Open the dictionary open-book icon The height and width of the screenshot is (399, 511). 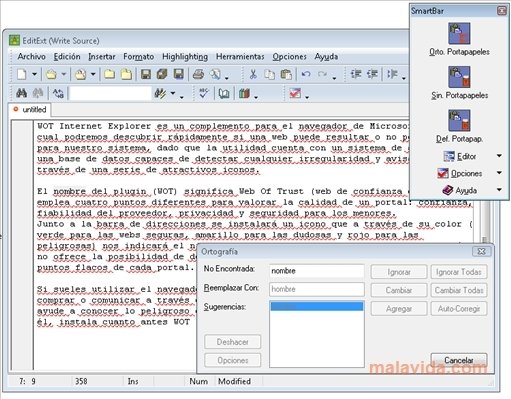click(x=224, y=93)
